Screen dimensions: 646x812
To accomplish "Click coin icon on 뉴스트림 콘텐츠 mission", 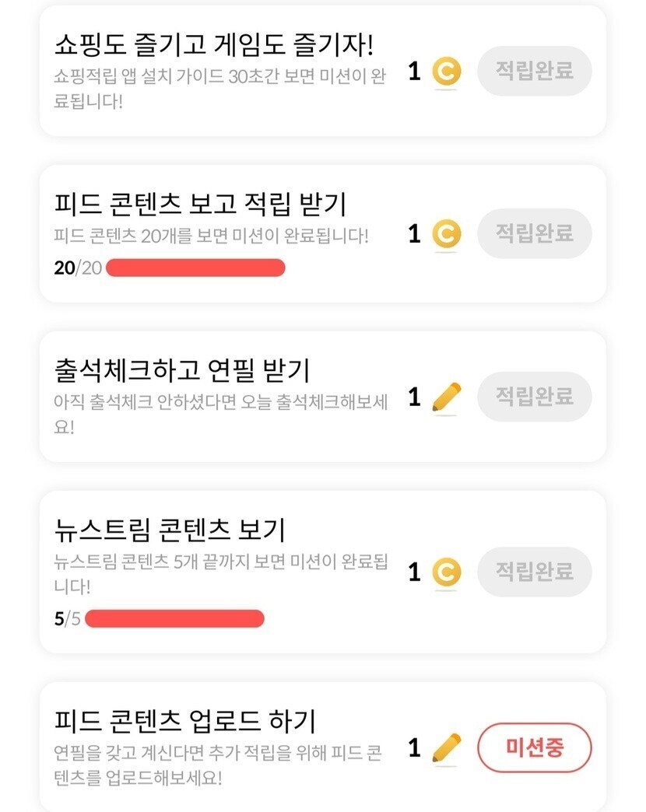I will coord(446,572).
